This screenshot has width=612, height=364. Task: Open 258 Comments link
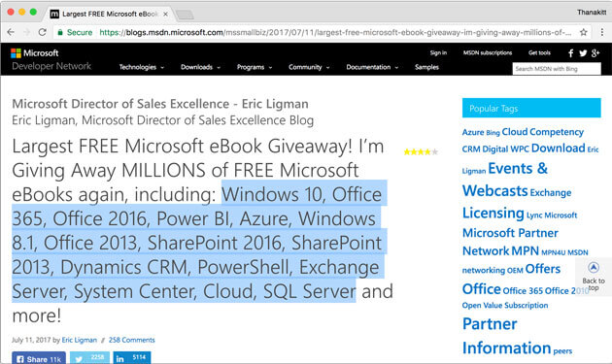click(x=131, y=340)
